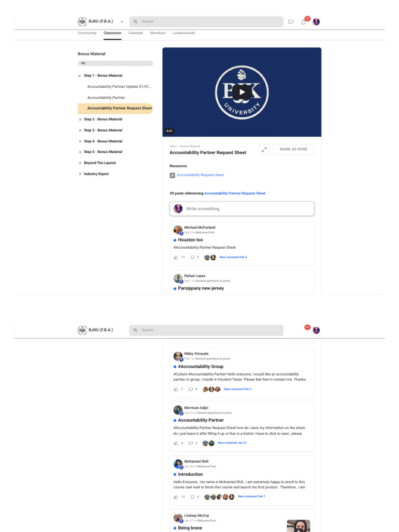
Task: Play the BJK University video
Action: [x=242, y=92]
